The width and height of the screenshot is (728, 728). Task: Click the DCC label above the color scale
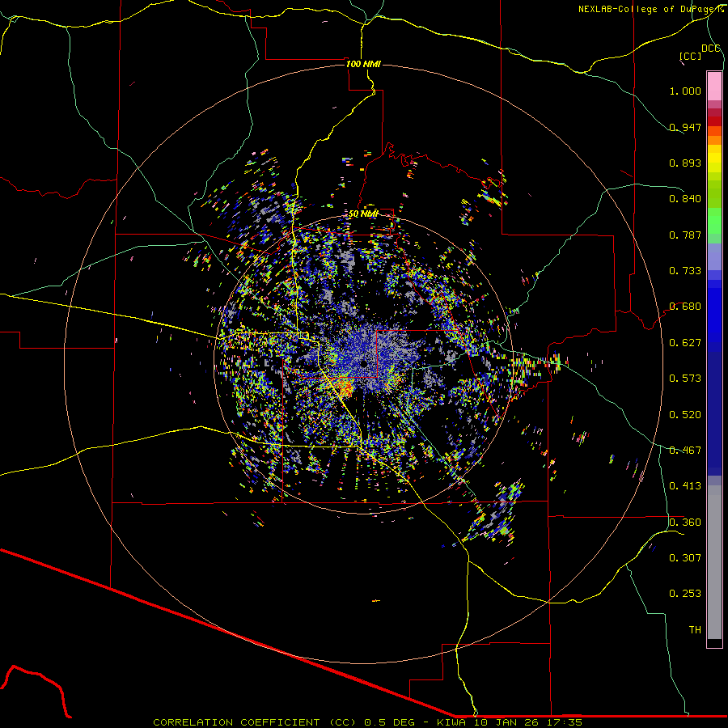point(711,49)
